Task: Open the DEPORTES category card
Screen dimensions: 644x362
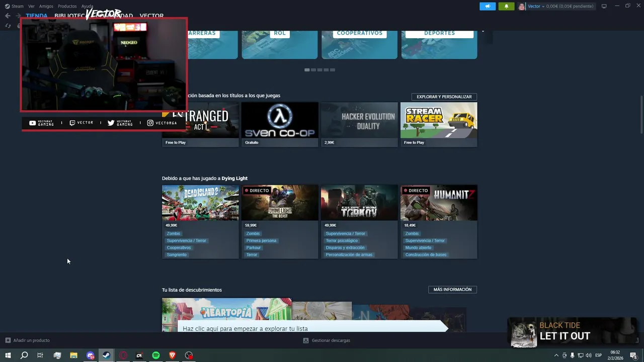Action: tap(439, 45)
